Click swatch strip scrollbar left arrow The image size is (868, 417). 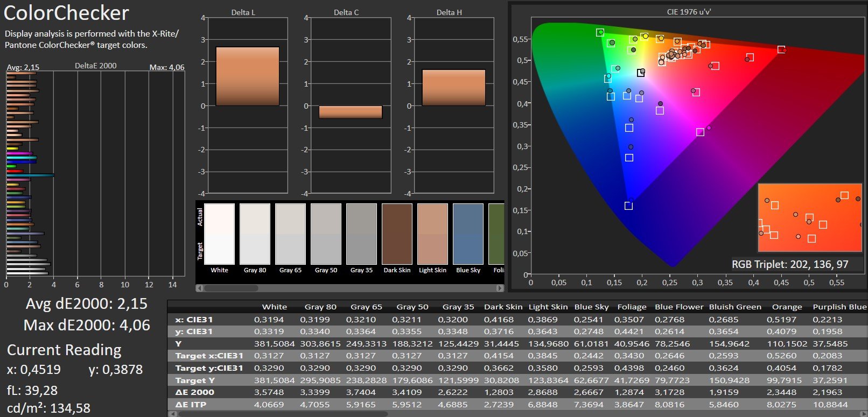pyautogui.click(x=200, y=288)
